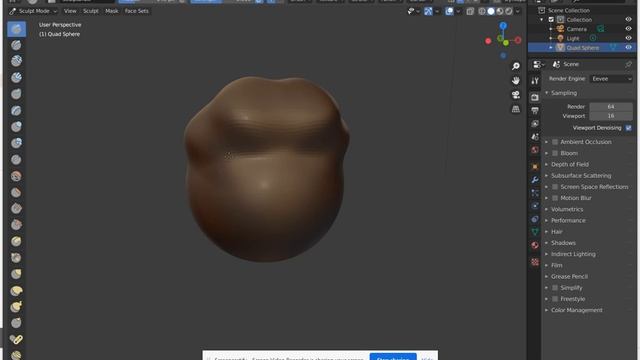Expand Quad Sphere tree row
Viewport: 640px width, 360px height.
pyautogui.click(x=551, y=48)
